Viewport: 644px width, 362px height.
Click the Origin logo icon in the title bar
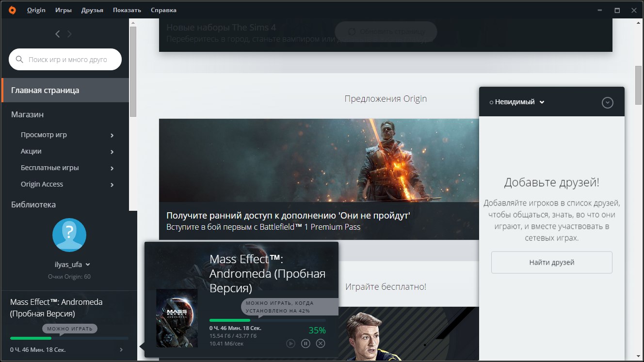pos(12,10)
